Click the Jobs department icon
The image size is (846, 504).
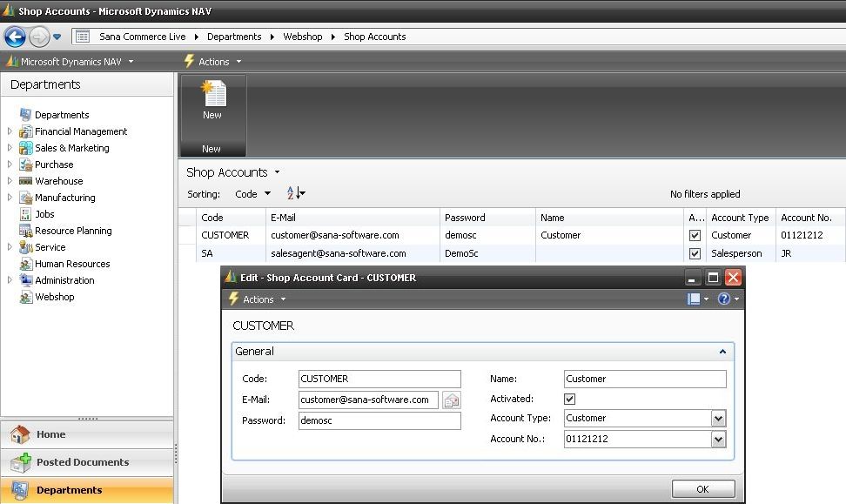click(x=25, y=214)
